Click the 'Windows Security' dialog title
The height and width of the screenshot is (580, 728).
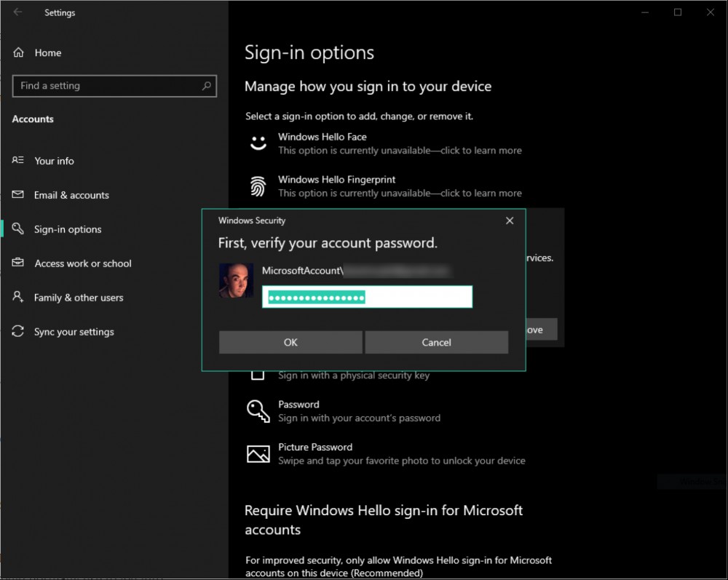click(252, 221)
